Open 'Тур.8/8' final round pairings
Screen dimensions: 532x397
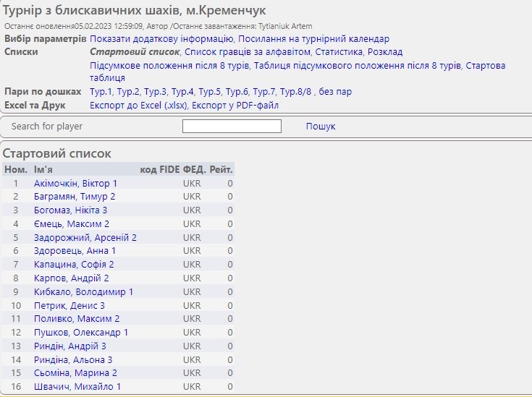coord(297,92)
